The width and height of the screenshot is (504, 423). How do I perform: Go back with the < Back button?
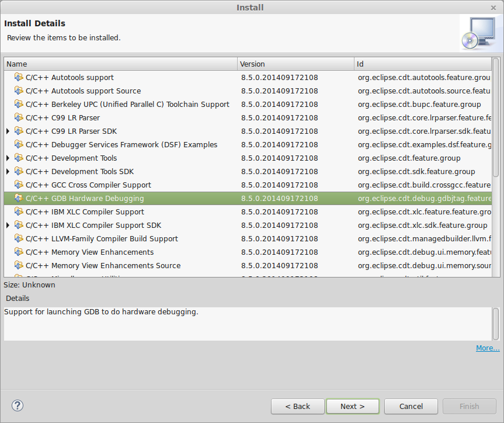298,406
